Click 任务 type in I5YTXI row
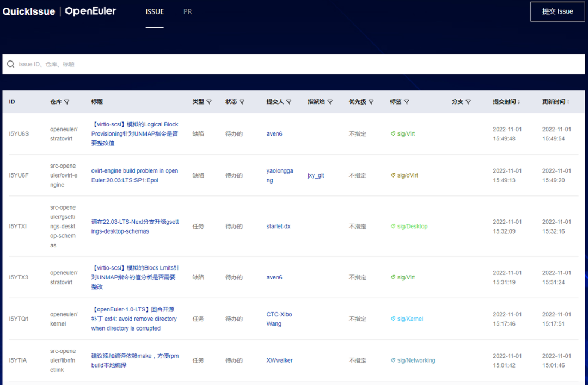 tap(198, 227)
